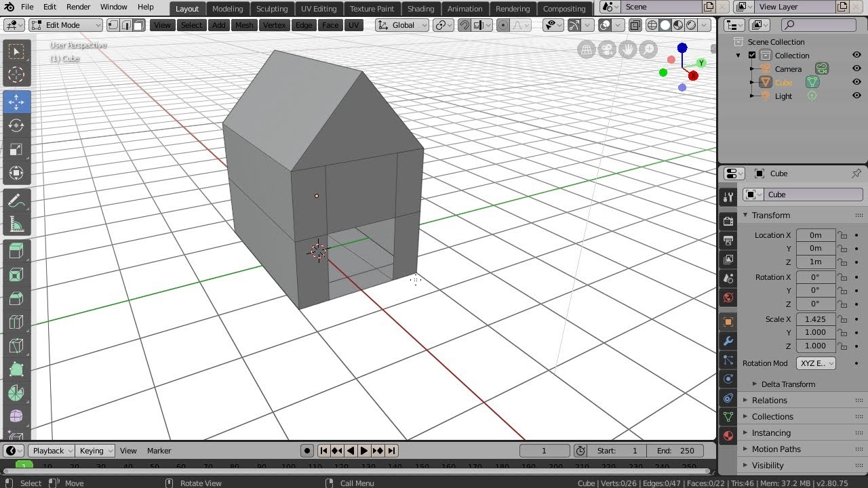Toggle auto keying record button

click(307, 451)
